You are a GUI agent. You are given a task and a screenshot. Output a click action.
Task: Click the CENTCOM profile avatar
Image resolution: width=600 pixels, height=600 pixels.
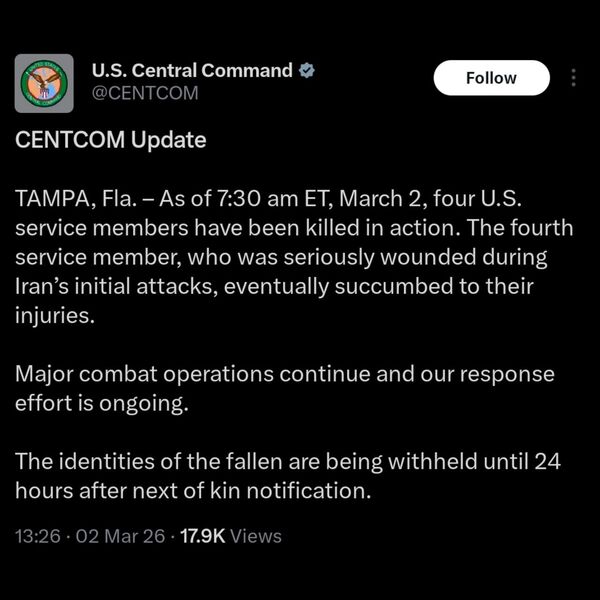click(x=44, y=83)
